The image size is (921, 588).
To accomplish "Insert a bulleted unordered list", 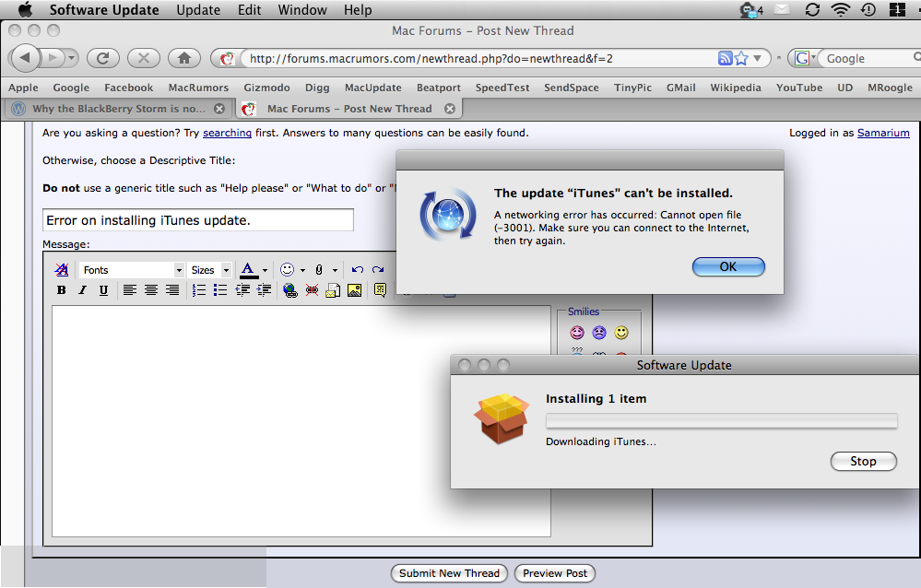I will 220,290.
